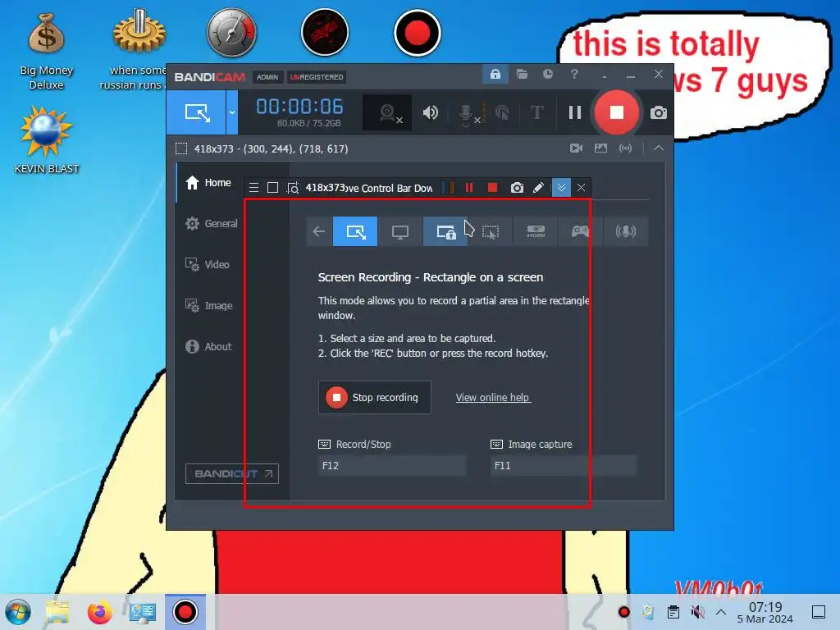The width and height of the screenshot is (840, 630).
Task: Open the BANDICUT link button
Action: (232, 473)
